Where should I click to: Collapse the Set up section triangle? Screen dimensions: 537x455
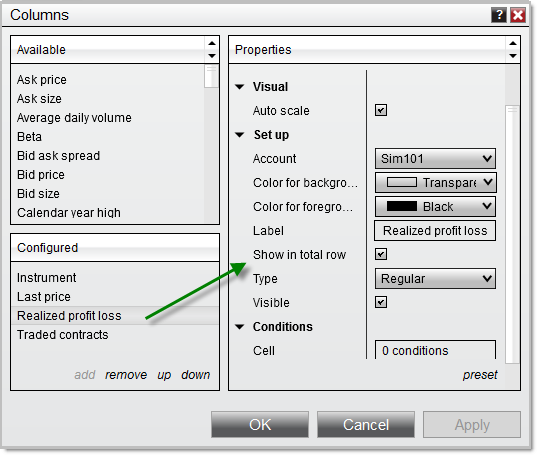[240, 135]
